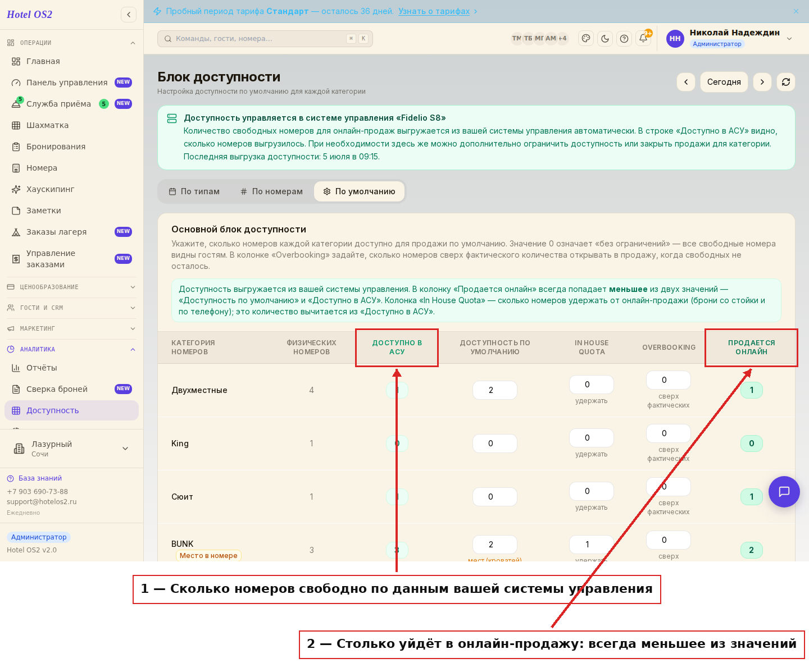Click the refresh availability icon button
Image resolution: width=809 pixels, height=672 pixels.
point(786,82)
